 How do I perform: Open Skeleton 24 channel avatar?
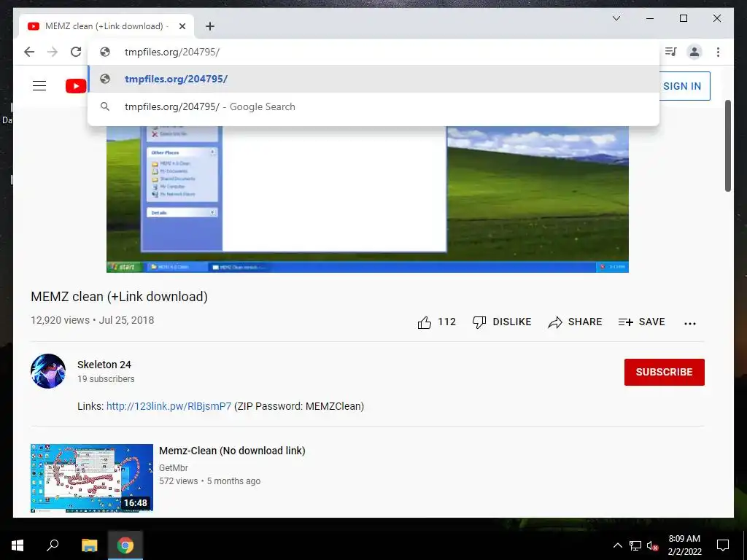pos(48,371)
